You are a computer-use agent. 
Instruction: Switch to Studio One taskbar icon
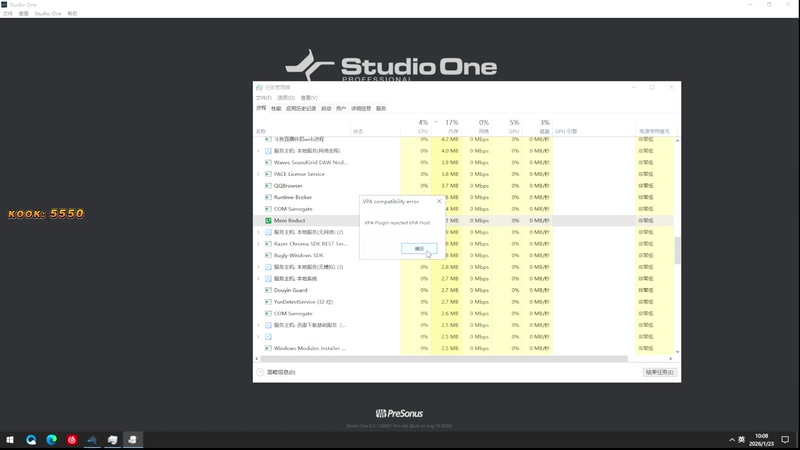pyautogui.click(x=92, y=440)
